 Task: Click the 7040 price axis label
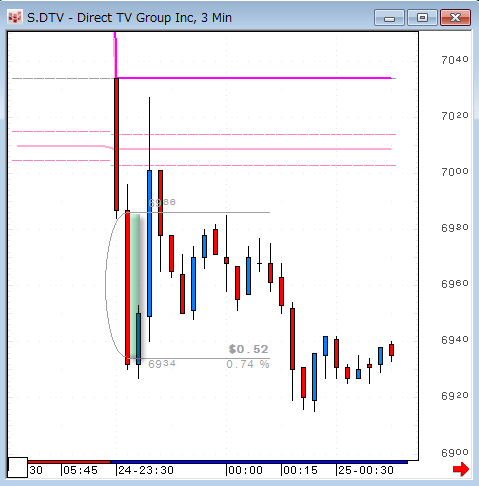coord(455,60)
